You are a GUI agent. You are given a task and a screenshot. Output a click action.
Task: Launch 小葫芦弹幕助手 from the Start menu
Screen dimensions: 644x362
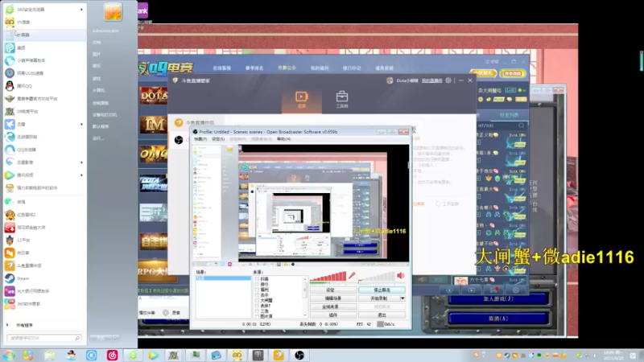[x=44, y=60]
